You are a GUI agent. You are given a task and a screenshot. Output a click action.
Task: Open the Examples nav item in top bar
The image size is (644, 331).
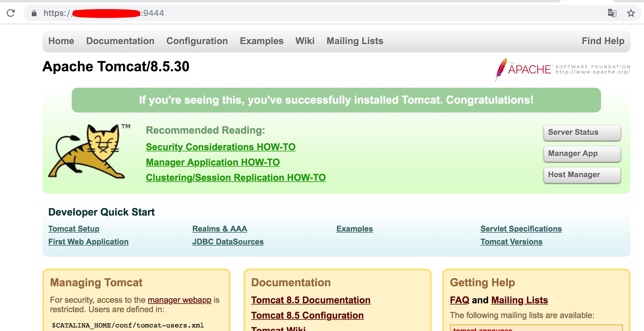tap(262, 41)
